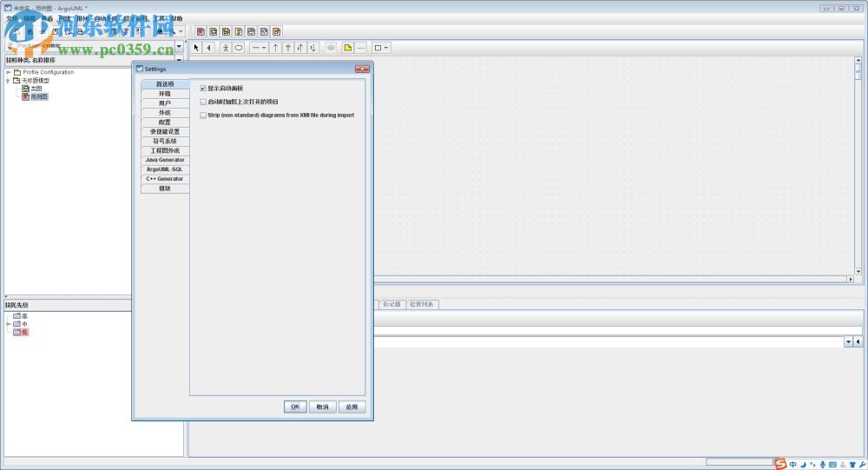Select the highlighted 低 priority folder
This screenshot has height=470, width=868.
[x=21, y=333]
